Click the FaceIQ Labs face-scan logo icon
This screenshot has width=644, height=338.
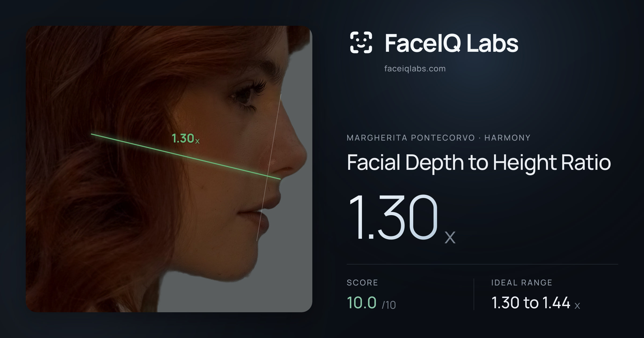pos(361,42)
